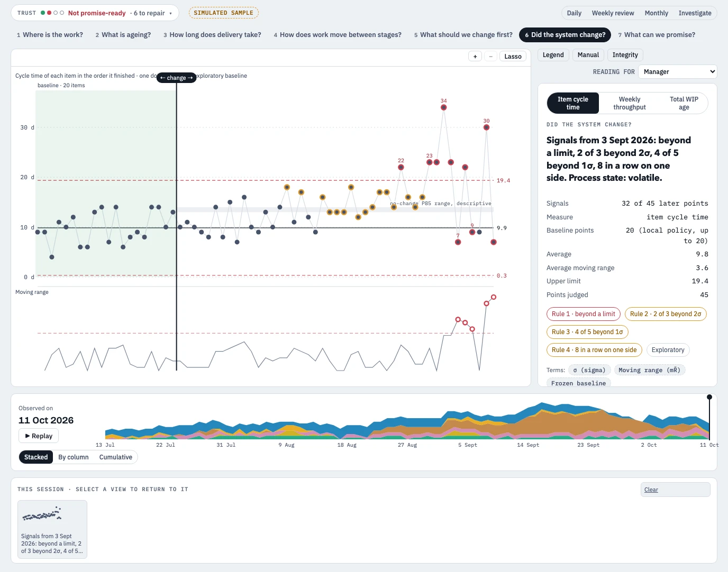Toggle Rule 3 4 of 5 beyond 1σ chip
This screenshot has width=728, height=572.
(x=587, y=332)
